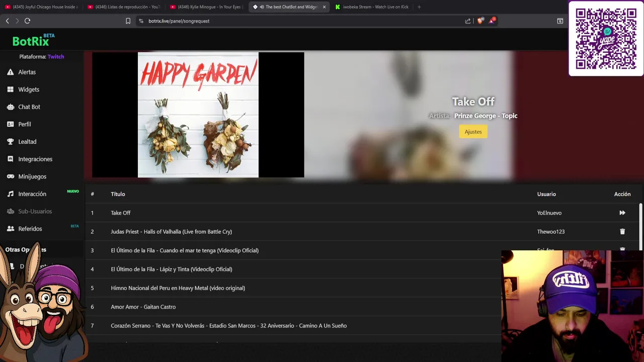The height and width of the screenshot is (362, 644).
Task: Click the share page icon
Action: coord(468,21)
